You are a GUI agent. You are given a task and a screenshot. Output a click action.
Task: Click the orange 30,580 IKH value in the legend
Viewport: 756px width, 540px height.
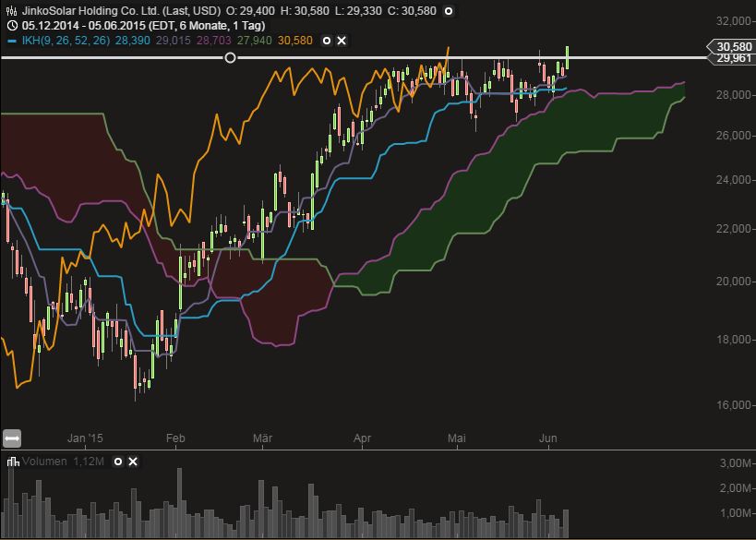pos(295,41)
